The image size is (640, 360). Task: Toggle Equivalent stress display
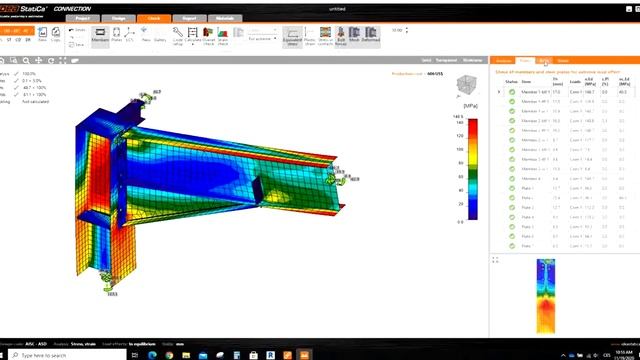[292, 37]
